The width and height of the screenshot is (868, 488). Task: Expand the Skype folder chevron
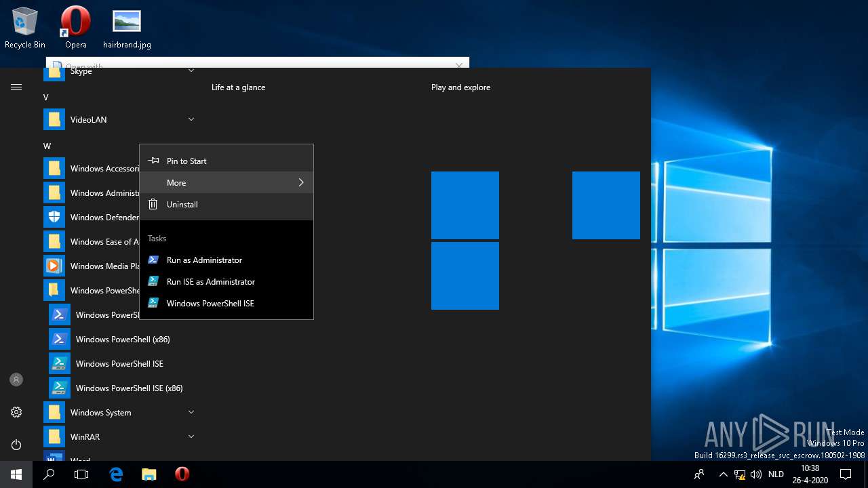click(191, 71)
